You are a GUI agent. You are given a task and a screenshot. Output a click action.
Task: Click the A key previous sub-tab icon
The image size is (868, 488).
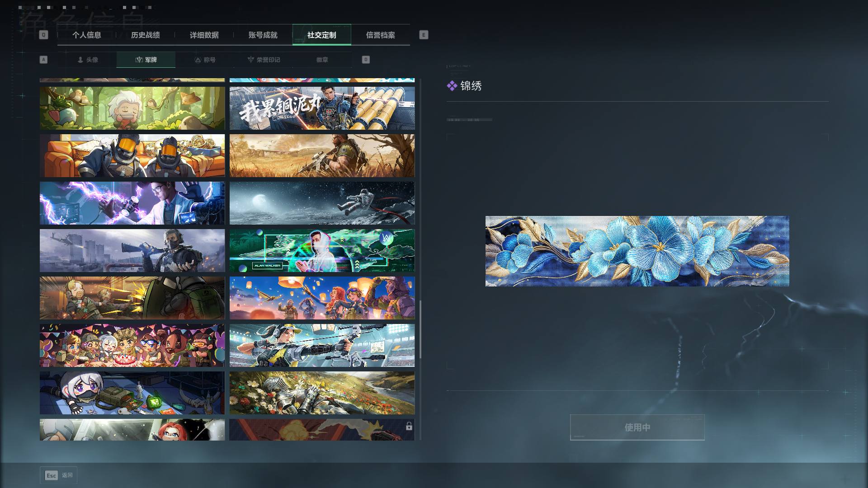point(43,60)
